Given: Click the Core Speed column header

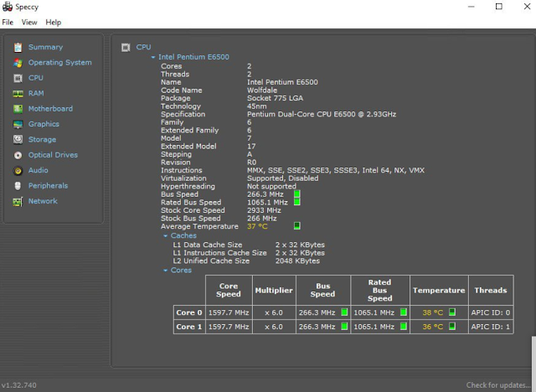Looking at the screenshot, I should coord(229,290).
